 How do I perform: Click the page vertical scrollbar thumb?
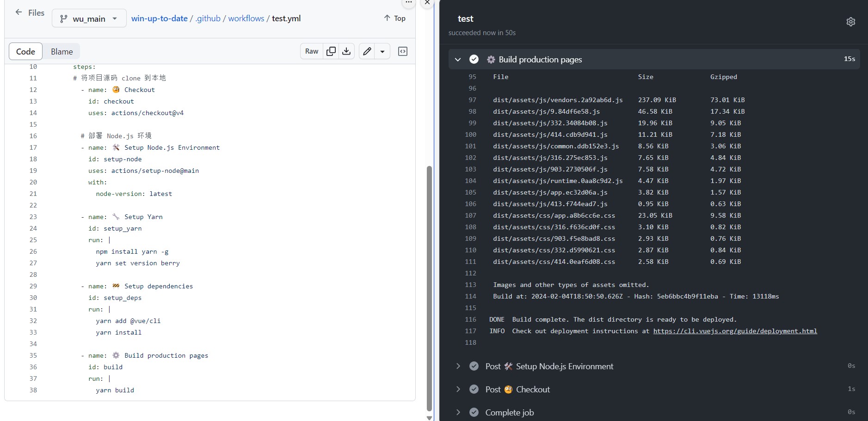pyautogui.click(x=429, y=288)
